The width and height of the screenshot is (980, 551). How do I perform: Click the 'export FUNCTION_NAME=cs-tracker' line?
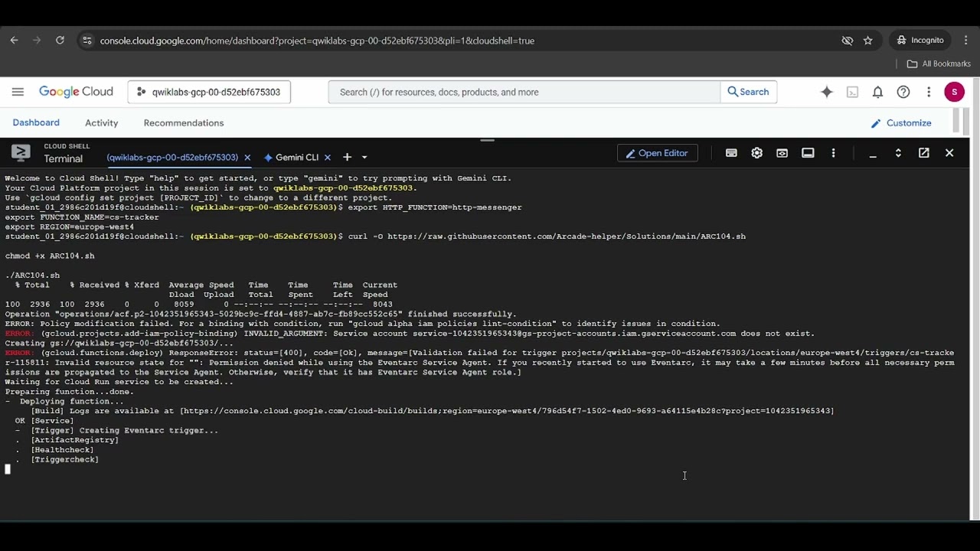pyautogui.click(x=82, y=217)
